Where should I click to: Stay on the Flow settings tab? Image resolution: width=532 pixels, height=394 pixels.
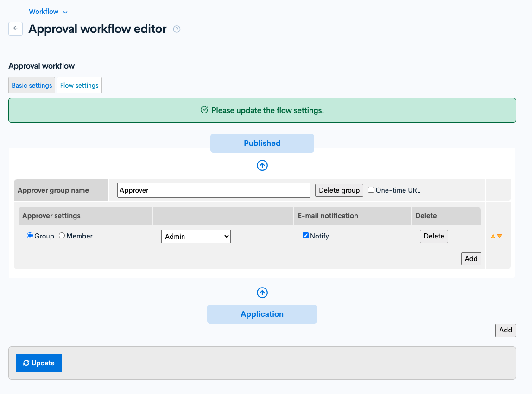[79, 85]
